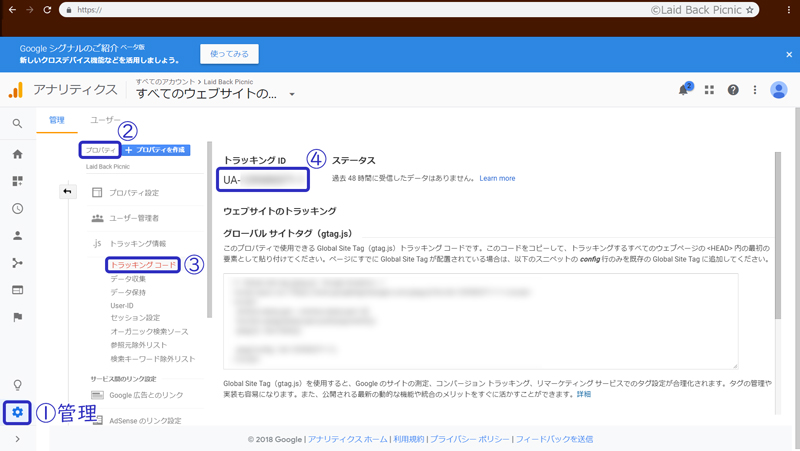Click the back arrow beside property column
800x451 pixels.
67,191
